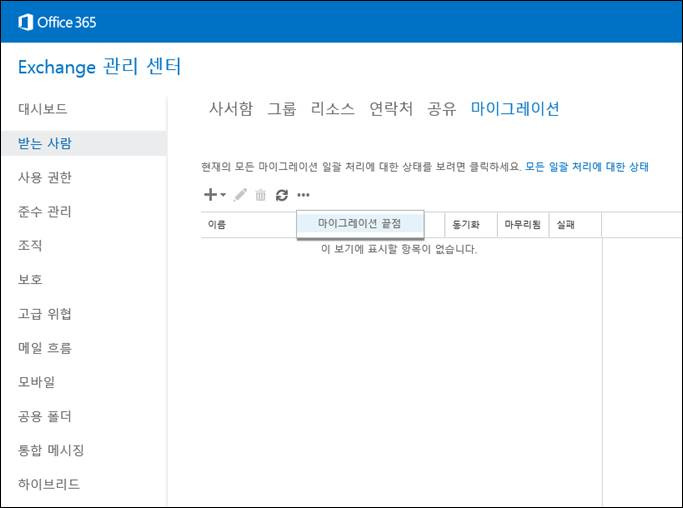
Task: Open 통합 메시징 in sidebar
Action: [51, 450]
